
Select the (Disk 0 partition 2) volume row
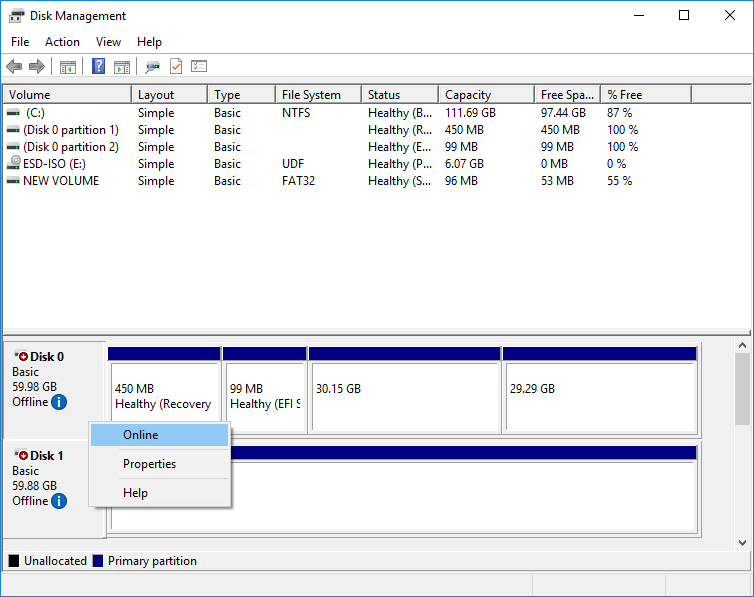tap(71, 147)
